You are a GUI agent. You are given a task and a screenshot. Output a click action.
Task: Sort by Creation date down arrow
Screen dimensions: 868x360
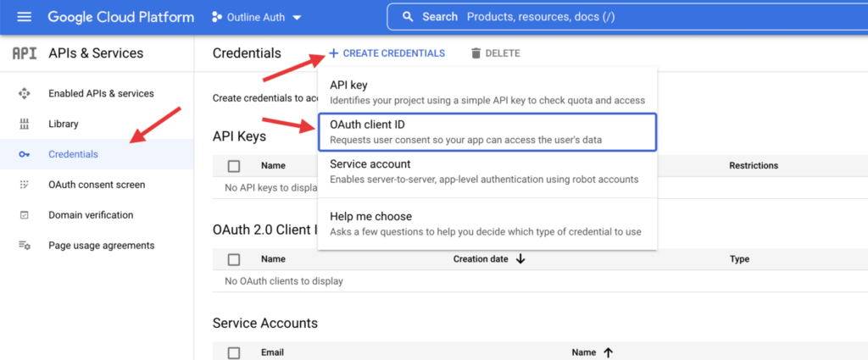click(520, 259)
